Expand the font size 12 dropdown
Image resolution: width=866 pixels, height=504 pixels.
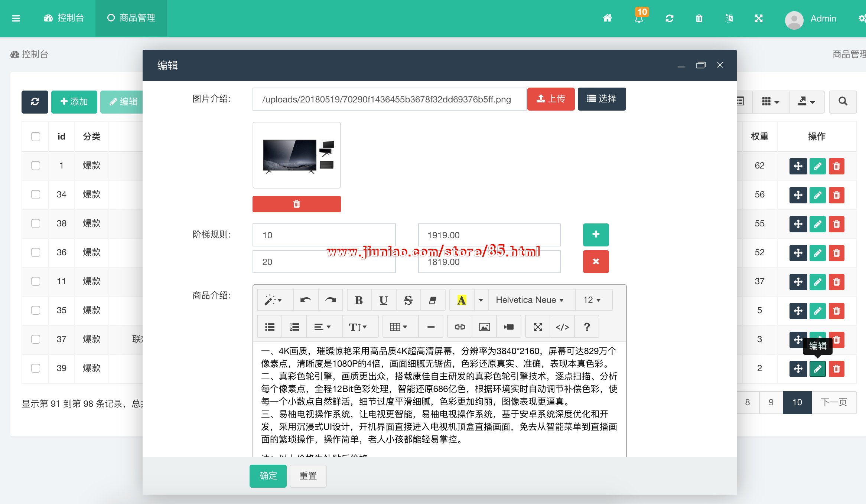592,300
